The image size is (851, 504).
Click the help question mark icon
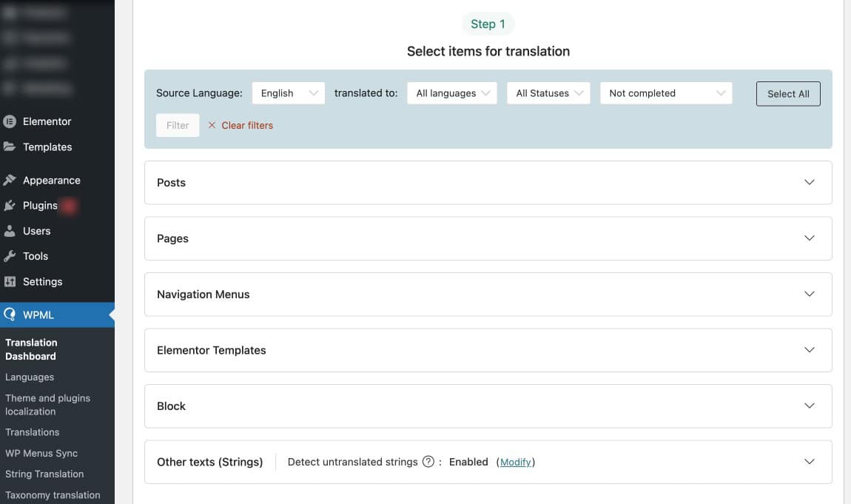[x=428, y=462]
